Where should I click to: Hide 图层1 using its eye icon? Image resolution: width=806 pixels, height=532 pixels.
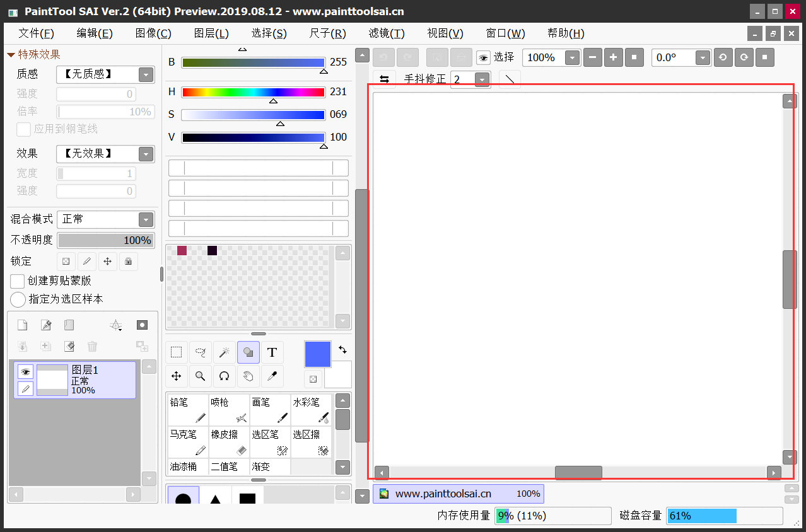tap(26, 372)
